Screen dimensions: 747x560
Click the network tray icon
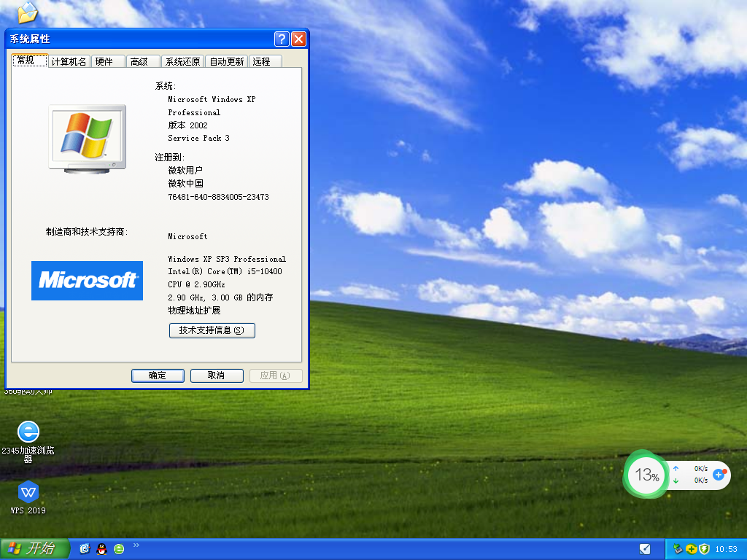(678, 549)
